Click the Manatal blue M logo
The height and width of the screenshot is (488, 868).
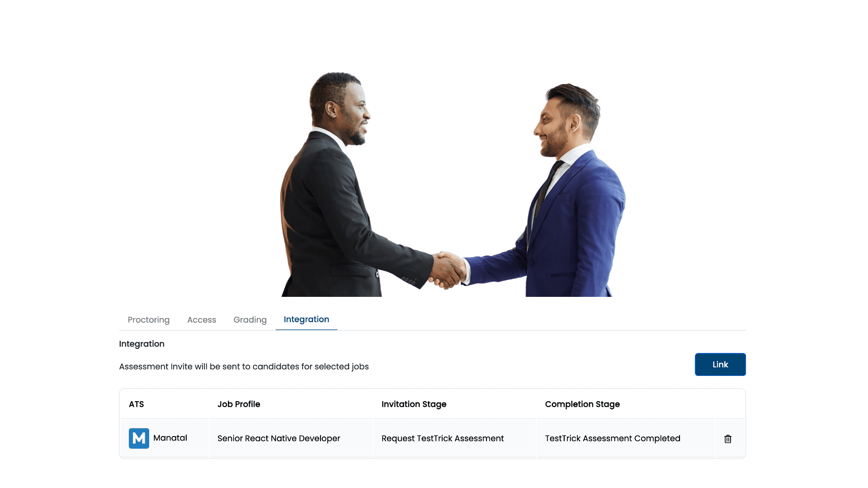[139, 438]
